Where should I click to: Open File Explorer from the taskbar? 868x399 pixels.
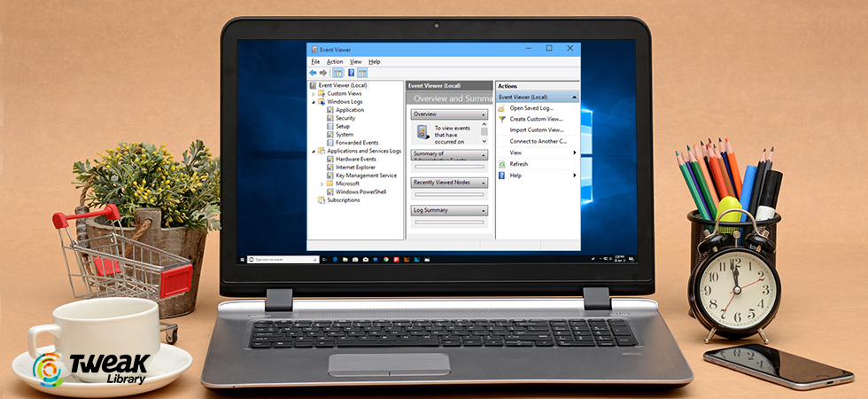click(345, 259)
